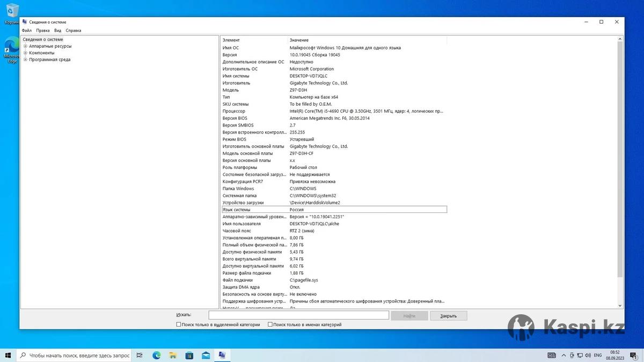This screenshot has width=644, height=362.
Task: Click the taskbar search box
Action: coord(74,355)
